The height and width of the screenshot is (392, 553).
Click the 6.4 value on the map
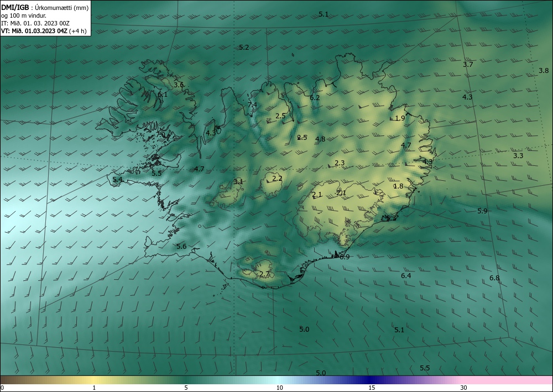point(406,276)
